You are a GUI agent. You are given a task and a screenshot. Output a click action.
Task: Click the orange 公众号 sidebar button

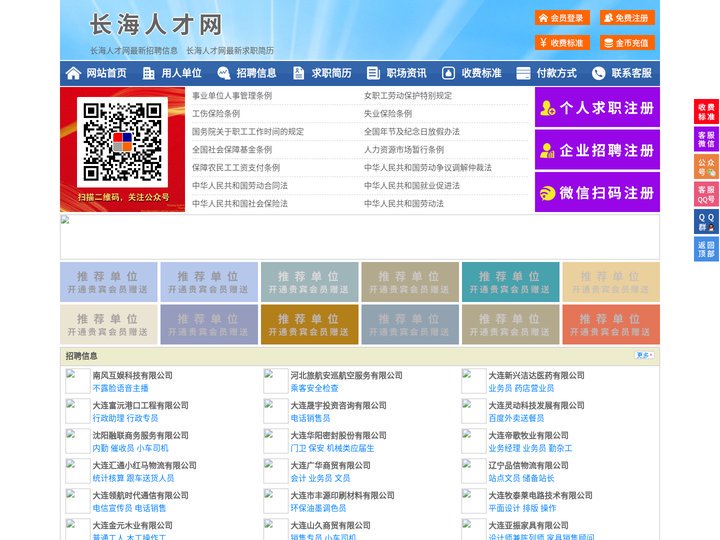click(706, 167)
